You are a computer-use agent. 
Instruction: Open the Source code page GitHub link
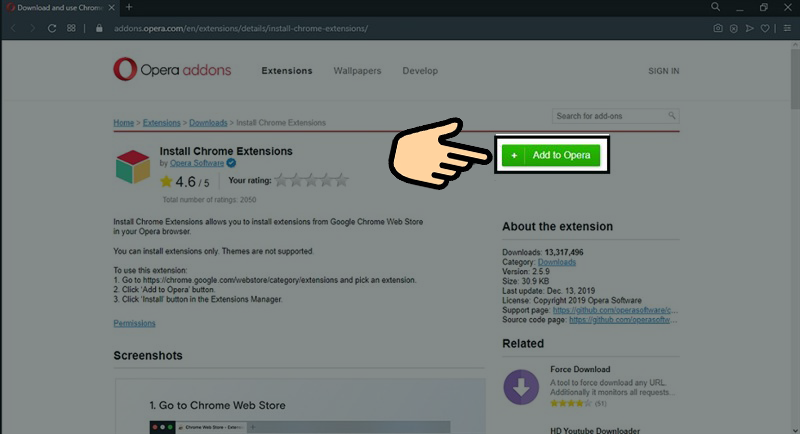[x=623, y=320]
